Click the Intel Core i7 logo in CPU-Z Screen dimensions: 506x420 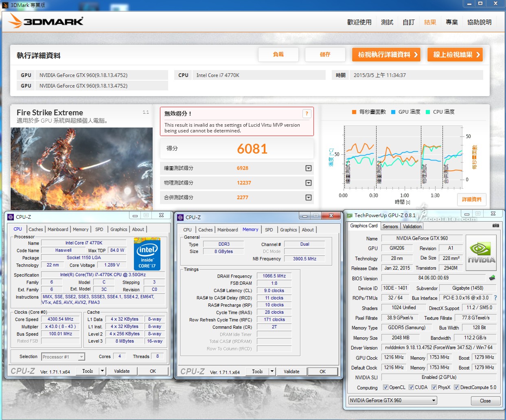(147, 254)
